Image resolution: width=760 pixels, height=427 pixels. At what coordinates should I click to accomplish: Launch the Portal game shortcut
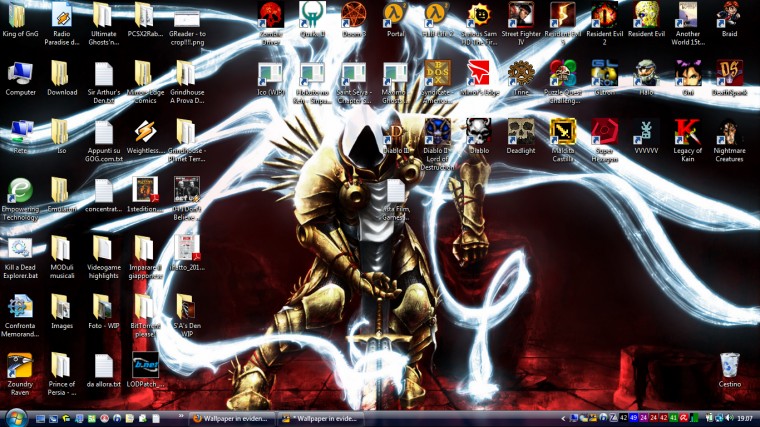pos(396,15)
